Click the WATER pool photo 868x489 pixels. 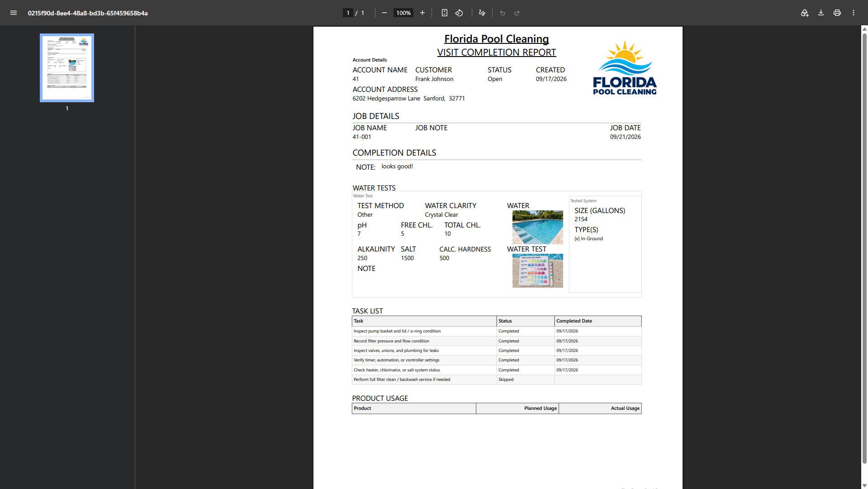coord(537,227)
